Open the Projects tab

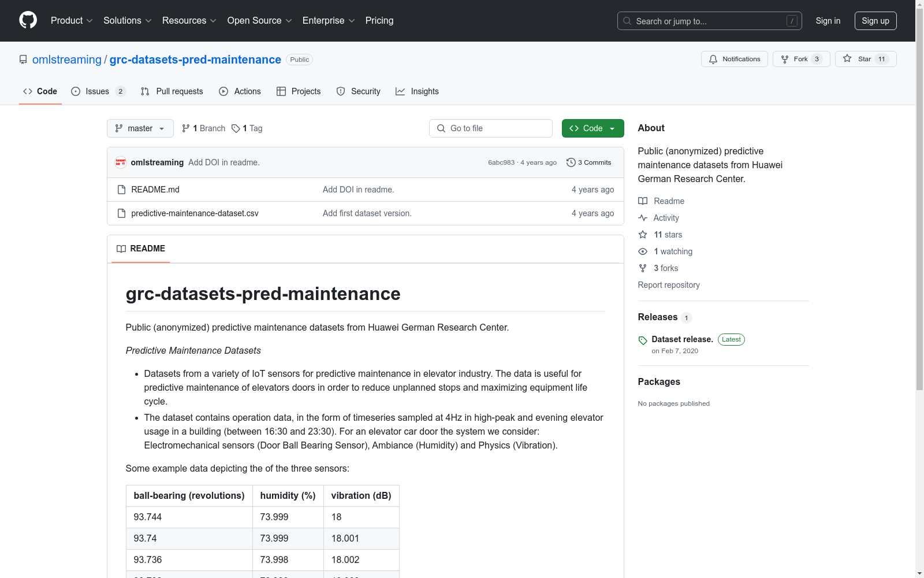point(299,91)
